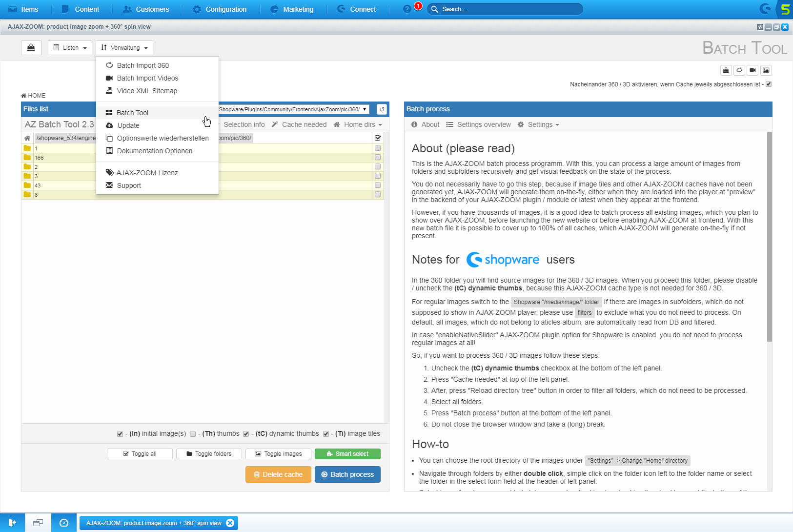Click the green Smart select button
The height and width of the screenshot is (532, 793).
[x=347, y=454]
